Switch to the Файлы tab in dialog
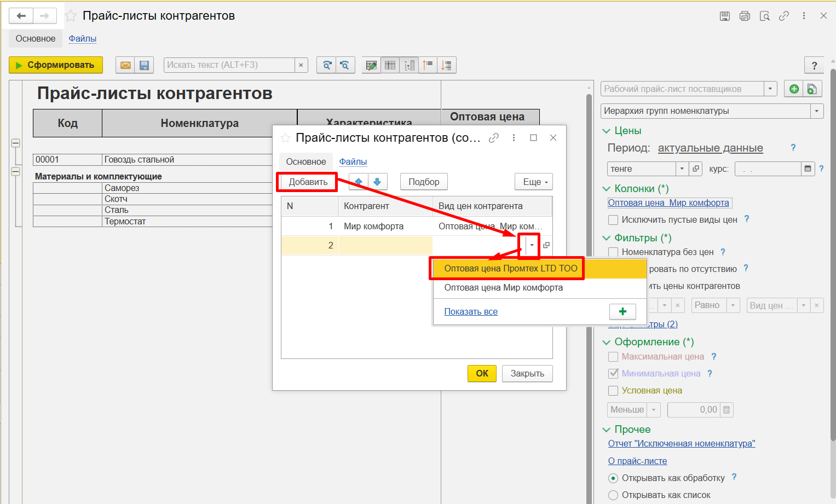836x504 pixels. [353, 161]
